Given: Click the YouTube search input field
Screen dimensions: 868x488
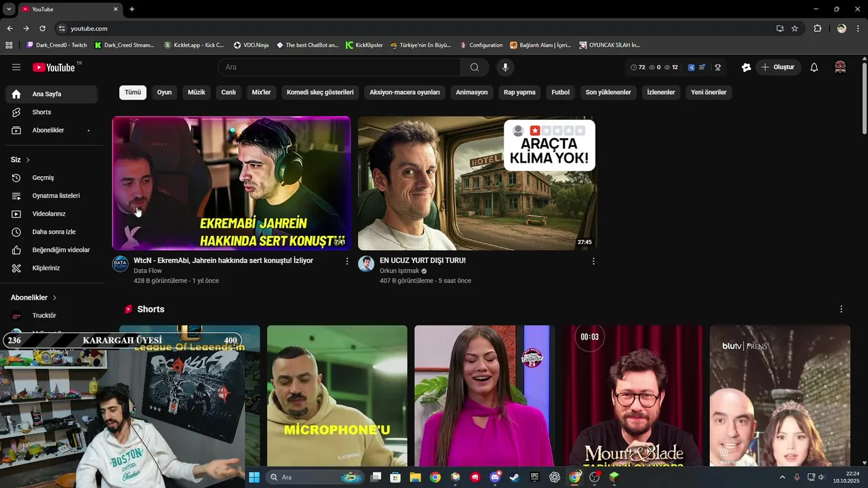Looking at the screenshot, I should click(339, 67).
